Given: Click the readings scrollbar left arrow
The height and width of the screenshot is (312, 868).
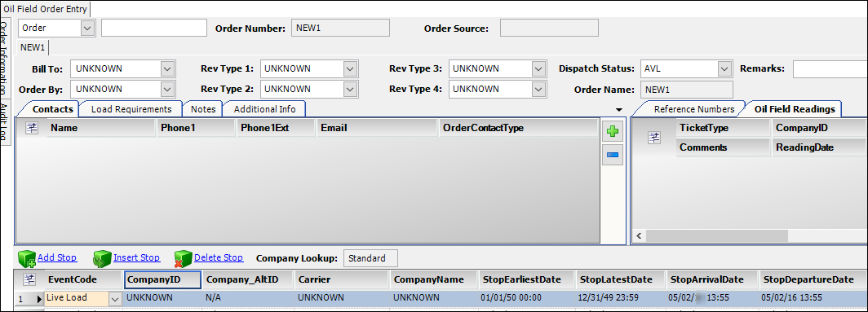Looking at the screenshot, I should click(639, 235).
